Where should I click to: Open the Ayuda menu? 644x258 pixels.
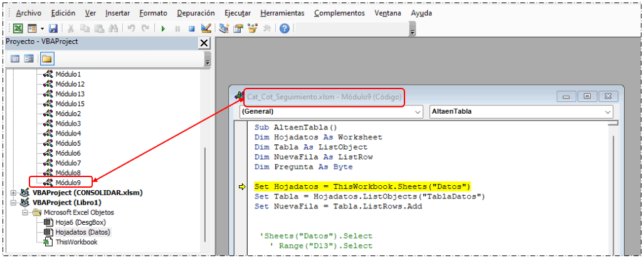point(421,13)
